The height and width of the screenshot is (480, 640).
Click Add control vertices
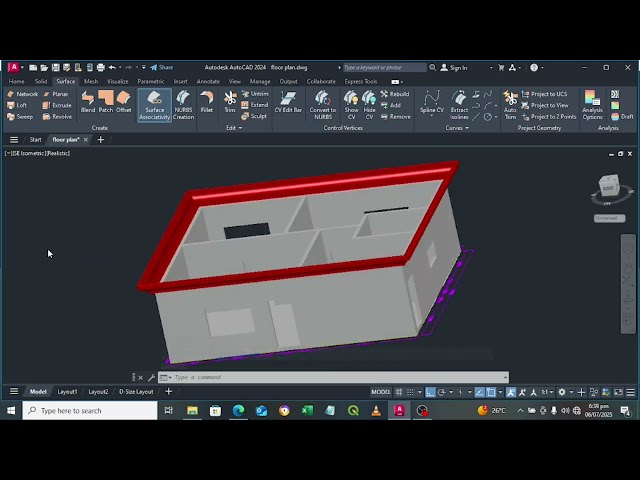(391, 105)
